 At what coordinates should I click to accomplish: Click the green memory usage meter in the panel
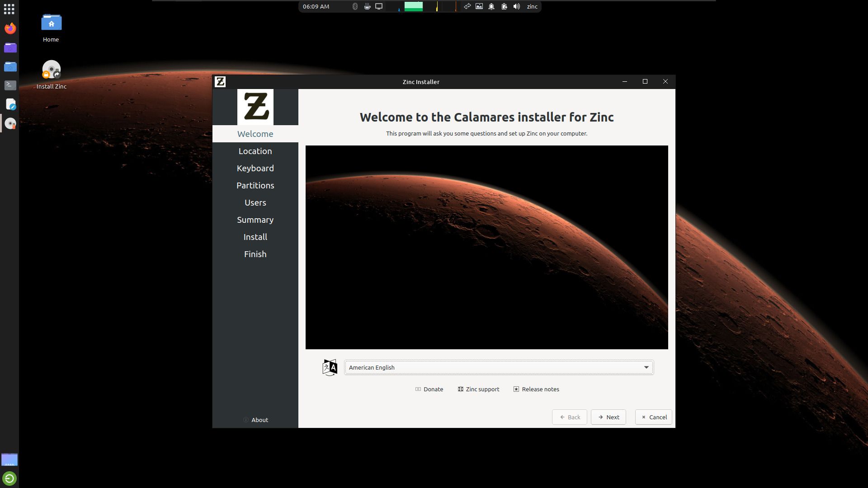414,7
